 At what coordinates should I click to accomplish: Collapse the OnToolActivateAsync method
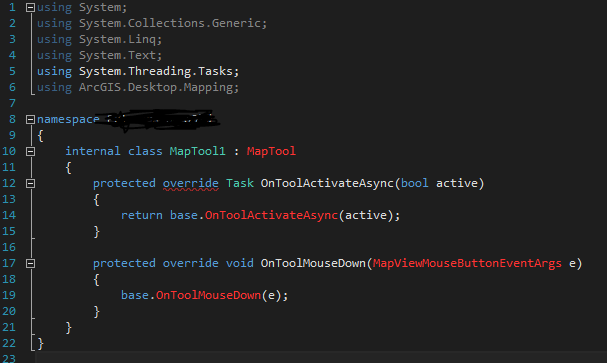point(30,183)
